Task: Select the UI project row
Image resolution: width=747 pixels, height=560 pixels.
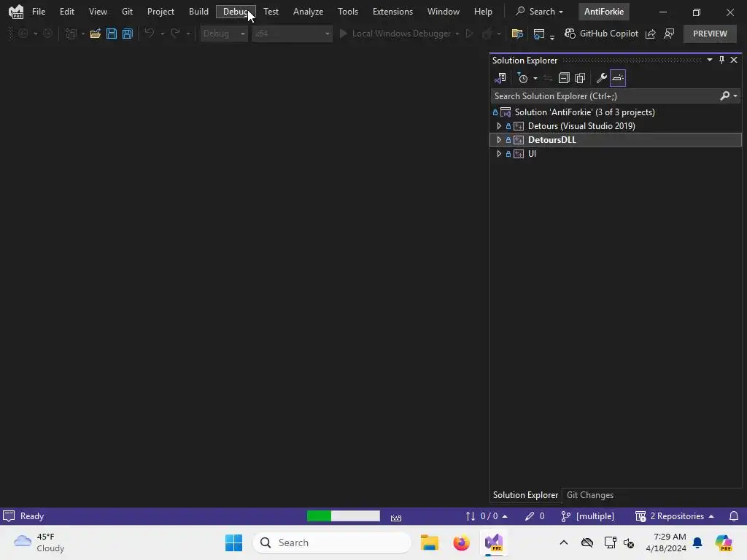Action: pyautogui.click(x=616, y=154)
